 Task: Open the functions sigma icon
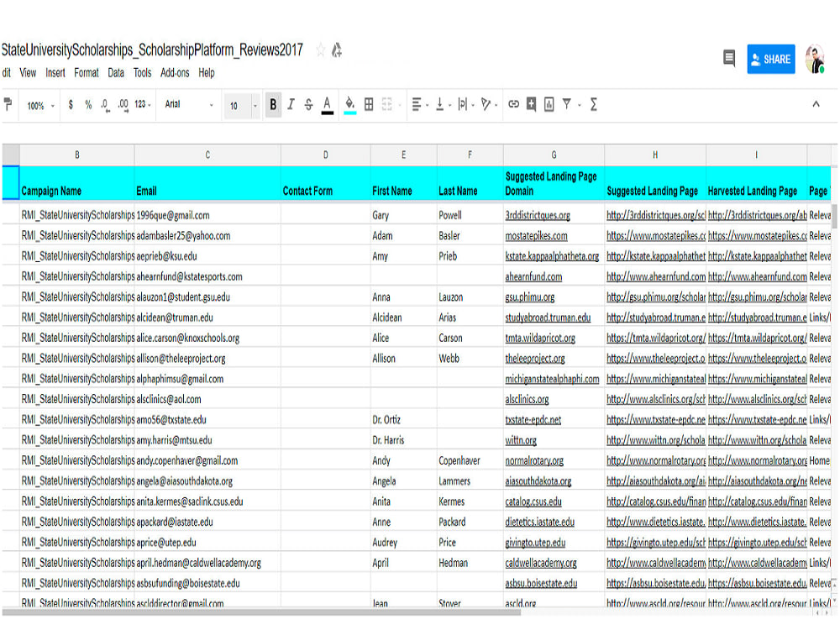click(x=594, y=104)
